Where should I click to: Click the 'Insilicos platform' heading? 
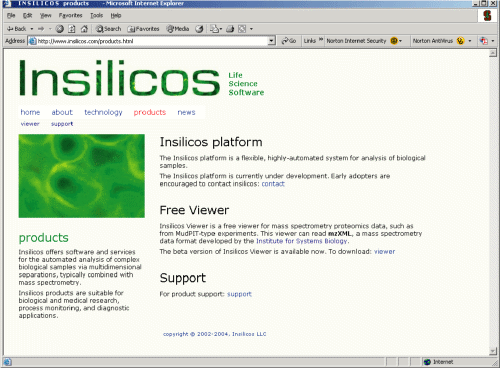[x=211, y=142]
